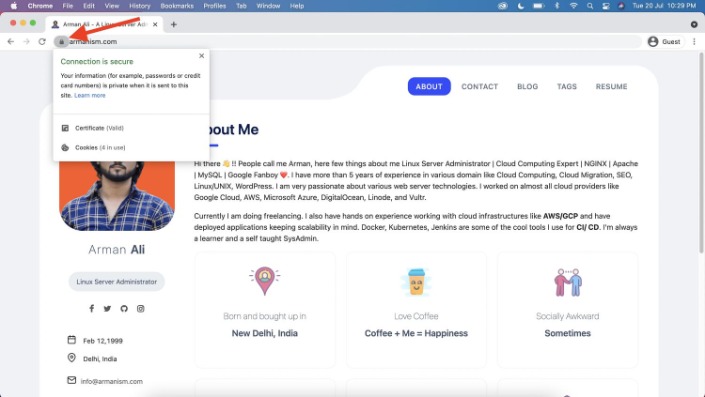Click the Wi-Fi status icon

[573, 6]
